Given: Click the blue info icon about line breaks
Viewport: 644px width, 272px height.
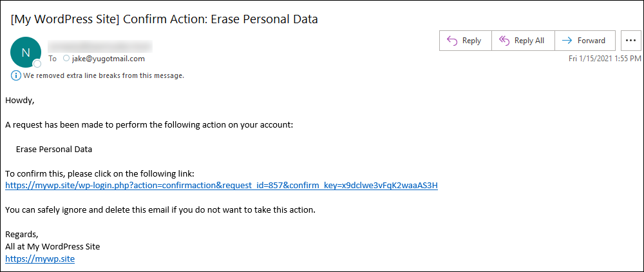Looking at the screenshot, I should tap(16, 75).
